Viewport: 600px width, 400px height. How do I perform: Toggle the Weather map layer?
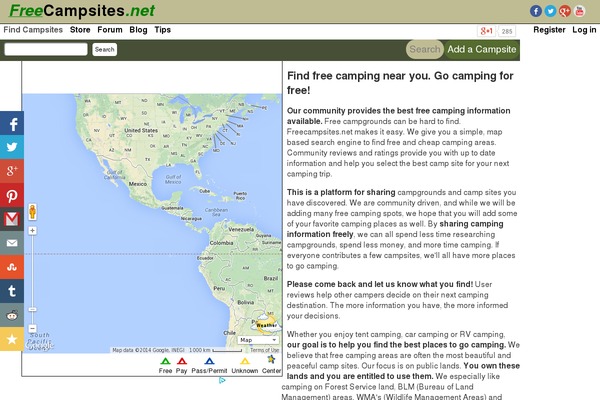(266, 323)
